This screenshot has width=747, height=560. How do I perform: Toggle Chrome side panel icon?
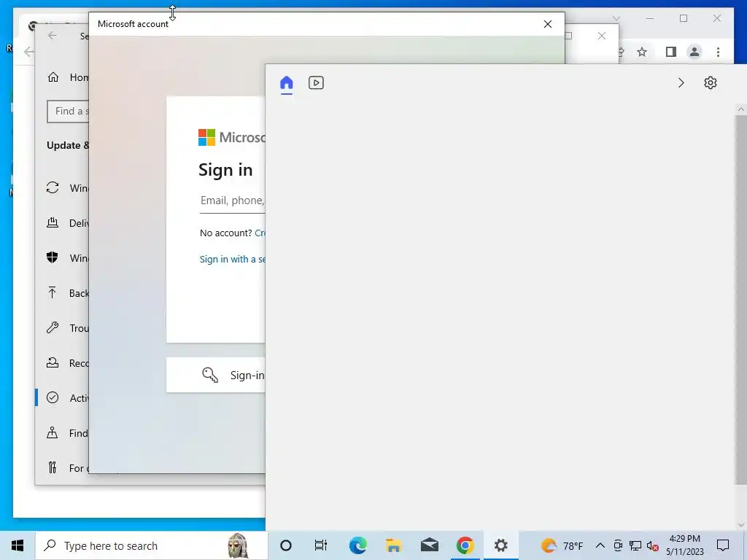(x=671, y=52)
